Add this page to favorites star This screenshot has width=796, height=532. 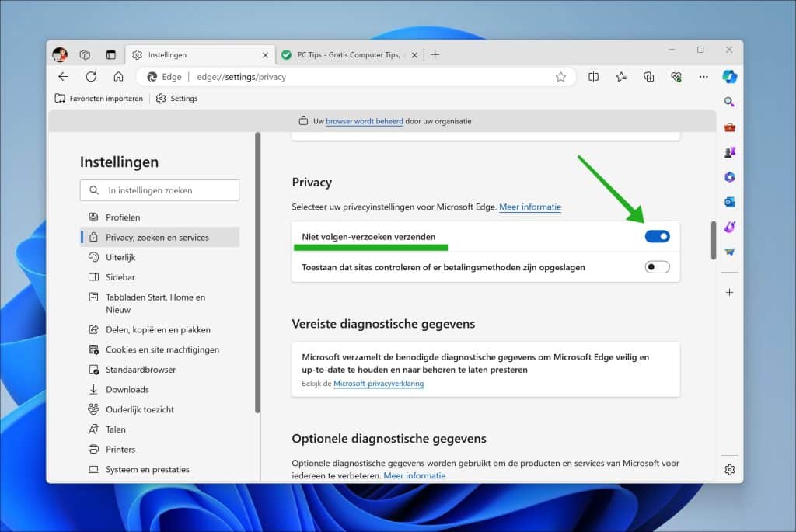pyautogui.click(x=560, y=77)
